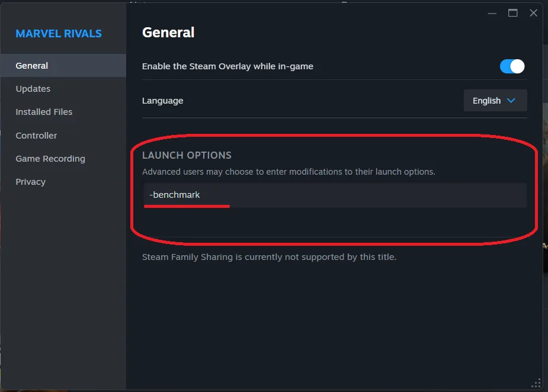Screen dimensions: 548x392
Task: Click the resize grip in window corner
Action: (x=536, y=383)
